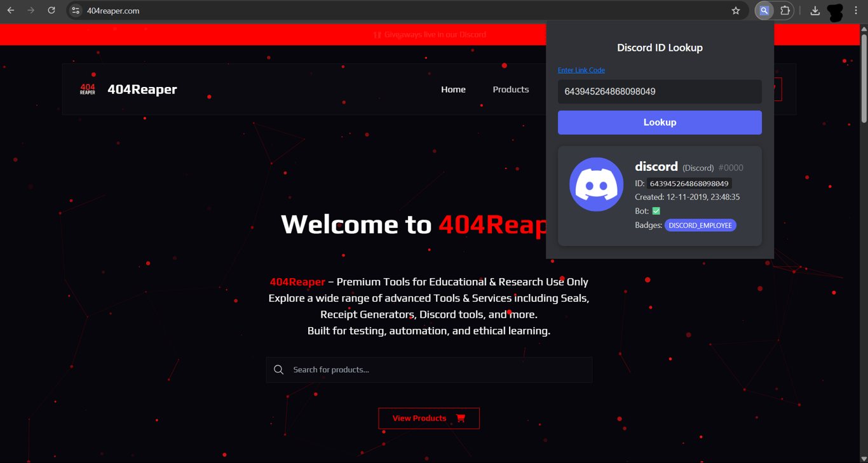Click the discord username in result
The width and height of the screenshot is (868, 463).
(x=656, y=166)
